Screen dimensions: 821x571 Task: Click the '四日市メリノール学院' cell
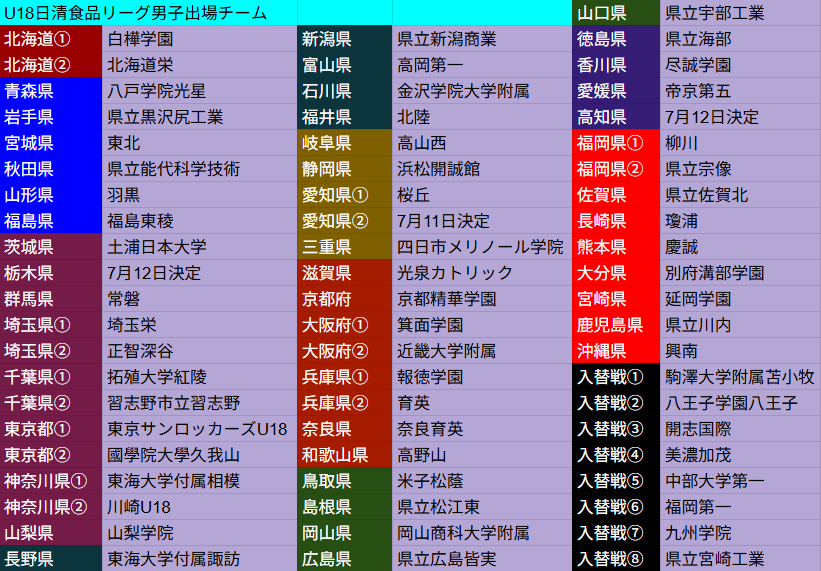click(482, 247)
